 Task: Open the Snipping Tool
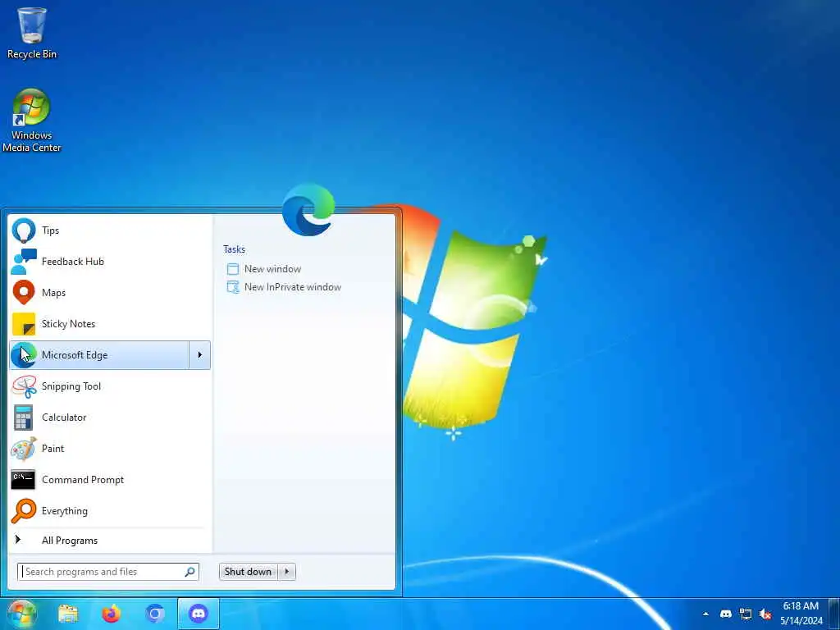pyautogui.click(x=110, y=386)
